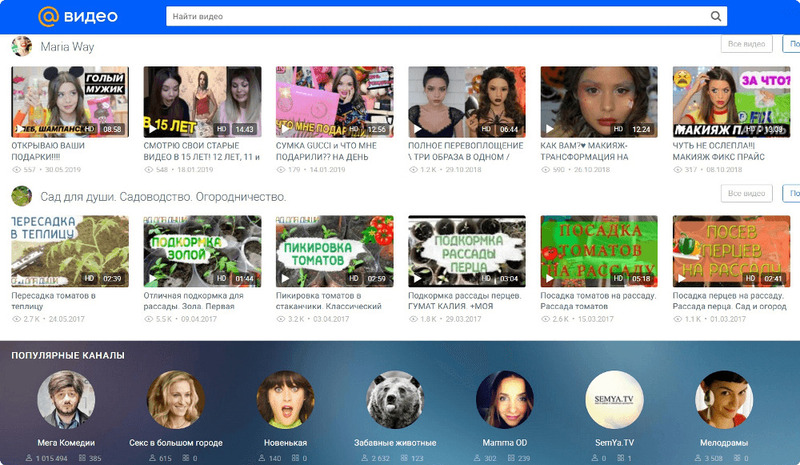This screenshot has width=800, height=465.
Task: Play icon on ПОДКОРМКА ЗОЛОЙ thumbnail
Action: click(x=153, y=279)
